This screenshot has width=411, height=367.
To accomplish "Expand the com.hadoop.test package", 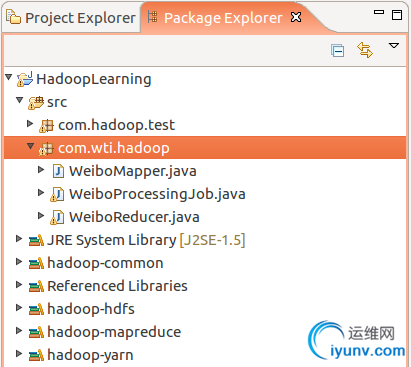I will pyautogui.click(x=30, y=124).
